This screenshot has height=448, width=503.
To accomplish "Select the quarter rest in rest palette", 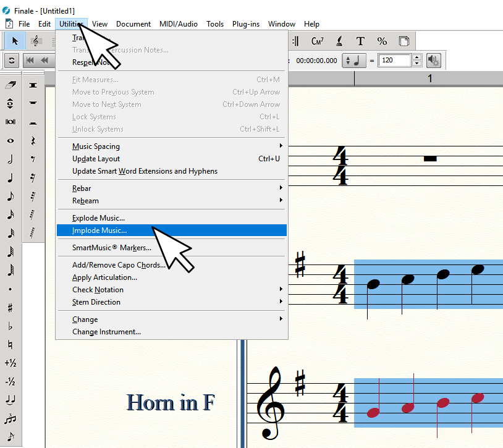I will [33, 141].
